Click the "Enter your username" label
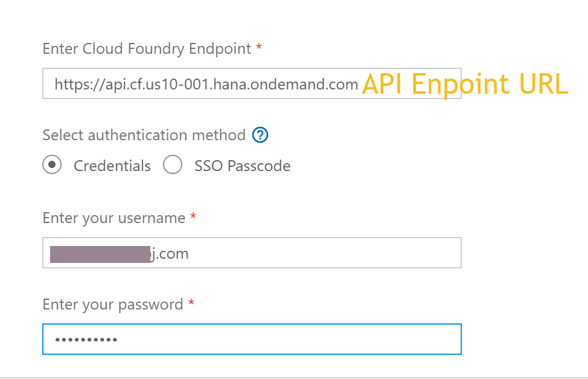588x379 pixels. click(113, 218)
